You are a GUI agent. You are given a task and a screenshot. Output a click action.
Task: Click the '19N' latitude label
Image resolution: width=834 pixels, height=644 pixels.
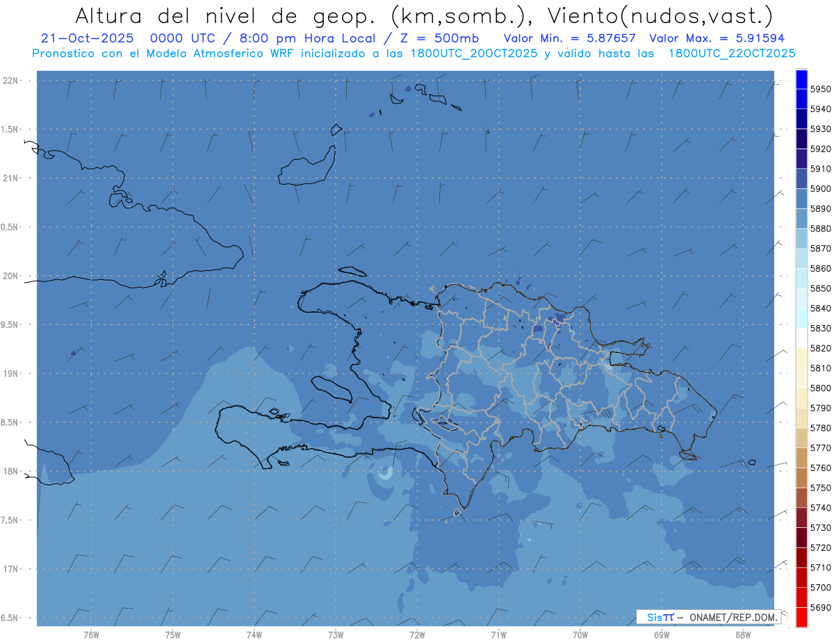pyautogui.click(x=10, y=374)
